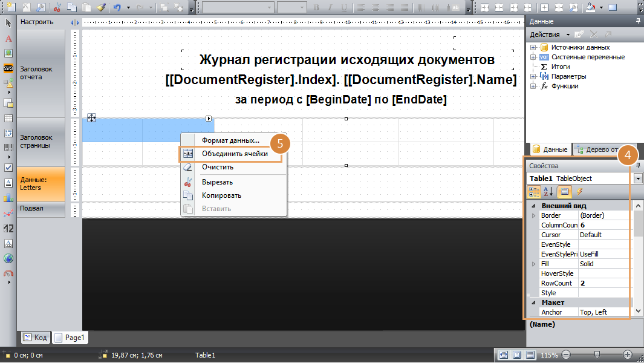This screenshot has height=363, width=644.
Task: Click the all borders icon in border toolbar
Action: tap(544, 7)
